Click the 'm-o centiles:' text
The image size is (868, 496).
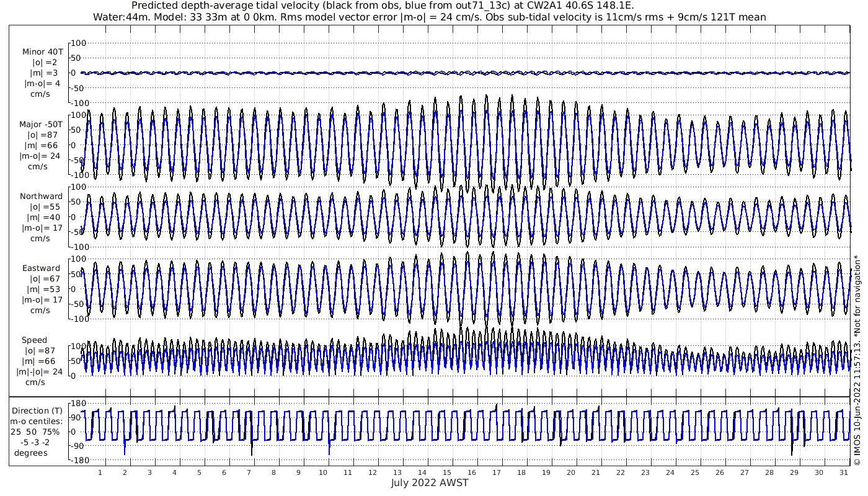tap(36, 421)
